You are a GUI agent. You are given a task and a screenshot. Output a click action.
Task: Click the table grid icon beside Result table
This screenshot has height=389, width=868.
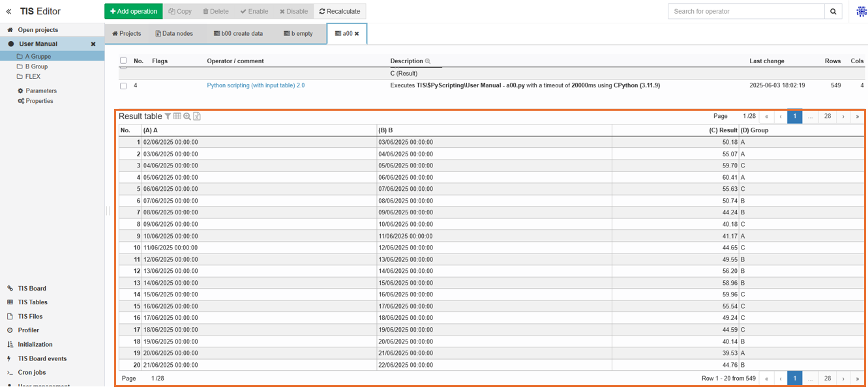[177, 117]
